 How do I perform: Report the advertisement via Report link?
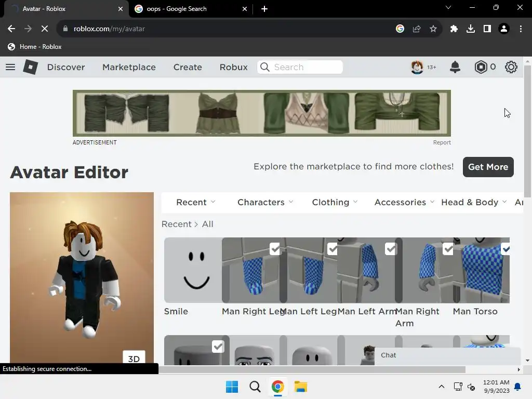tap(442, 142)
